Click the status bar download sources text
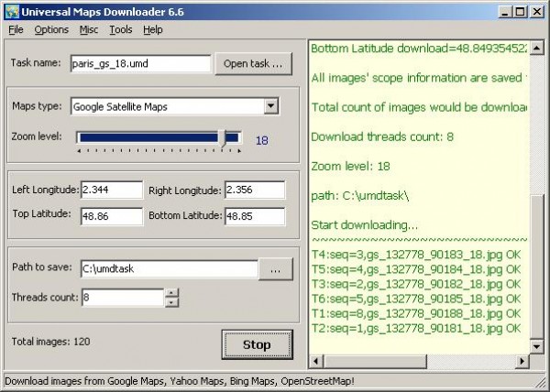This screenshot has height=392, width=550. [180, 381]
